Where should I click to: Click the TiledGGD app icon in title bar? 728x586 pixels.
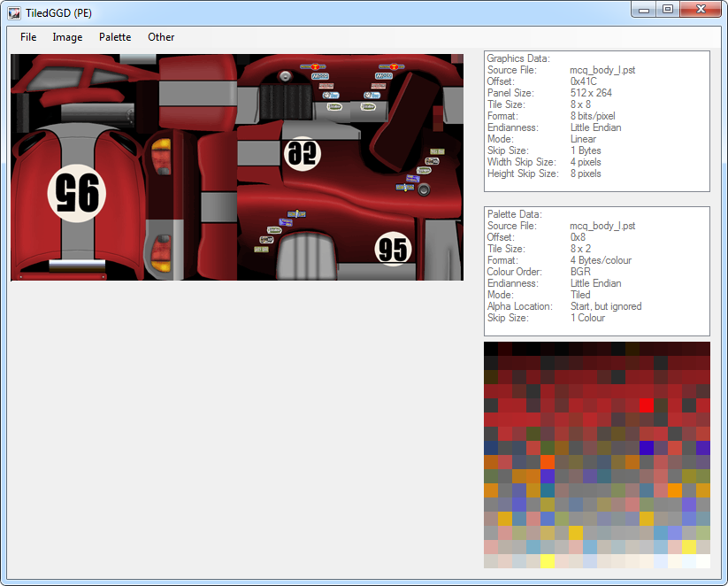pos(14,12)
